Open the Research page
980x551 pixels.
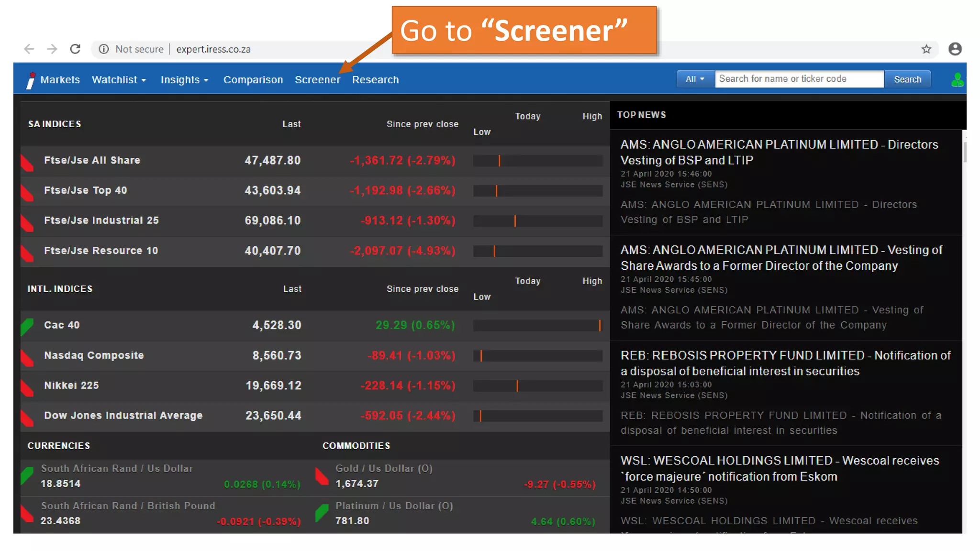(375, 80)
